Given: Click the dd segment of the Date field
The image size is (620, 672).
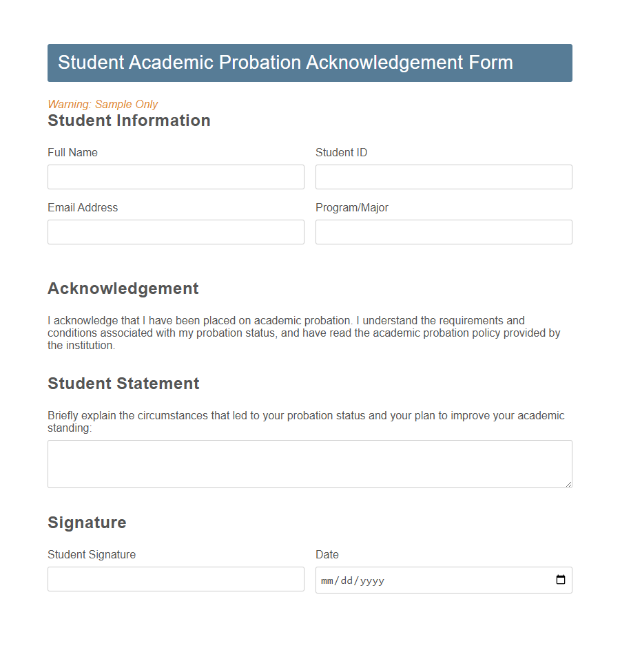Looking at the screenshot, I should point(347,580).
